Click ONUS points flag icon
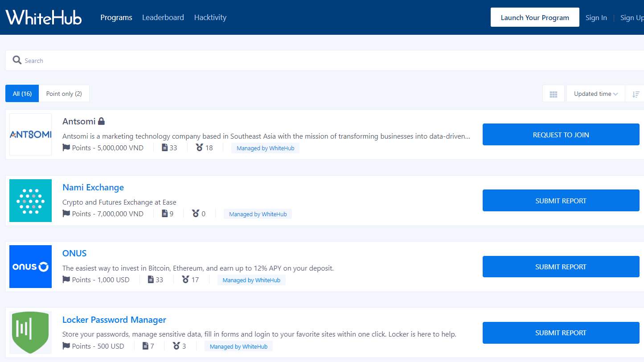Screen dimensions: 644x362 pyautogui.click(x=66, y=280)
